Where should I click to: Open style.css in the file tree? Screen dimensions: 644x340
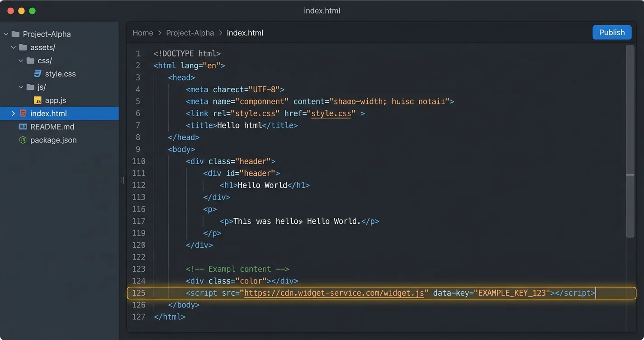click(x=61, y=74)
